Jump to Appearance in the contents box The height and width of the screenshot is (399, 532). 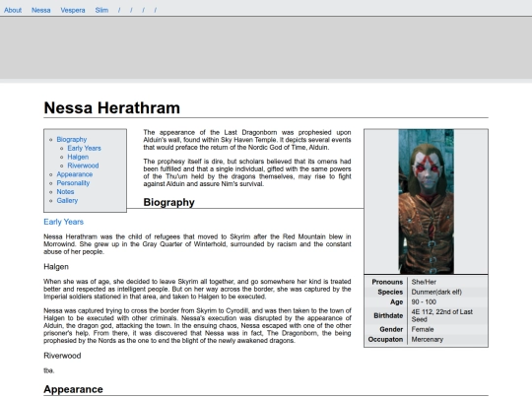(x=75, y=174)
